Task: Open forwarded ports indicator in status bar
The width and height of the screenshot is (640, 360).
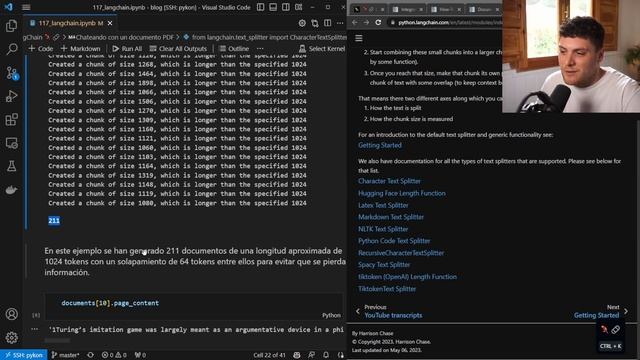Action: pos(140,355)
